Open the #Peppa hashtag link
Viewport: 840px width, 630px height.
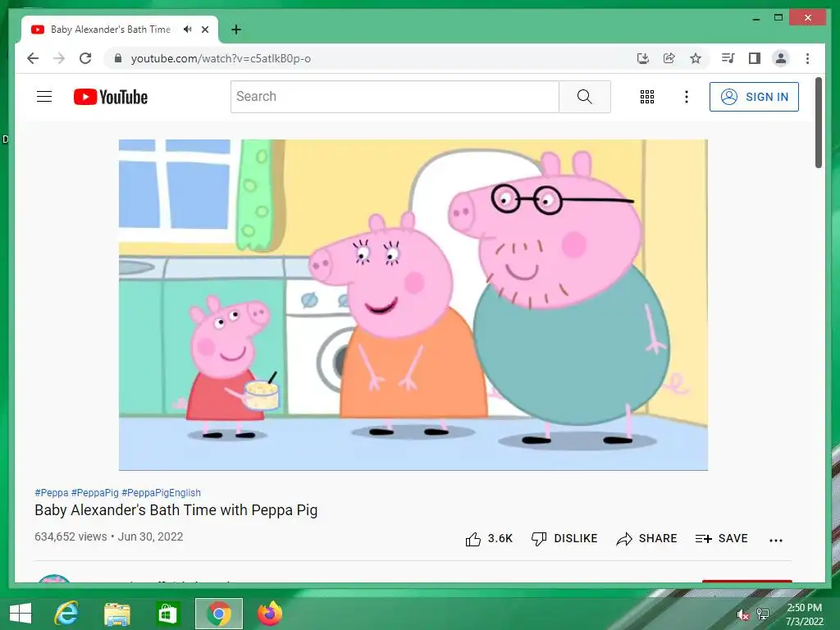point(52,492)
